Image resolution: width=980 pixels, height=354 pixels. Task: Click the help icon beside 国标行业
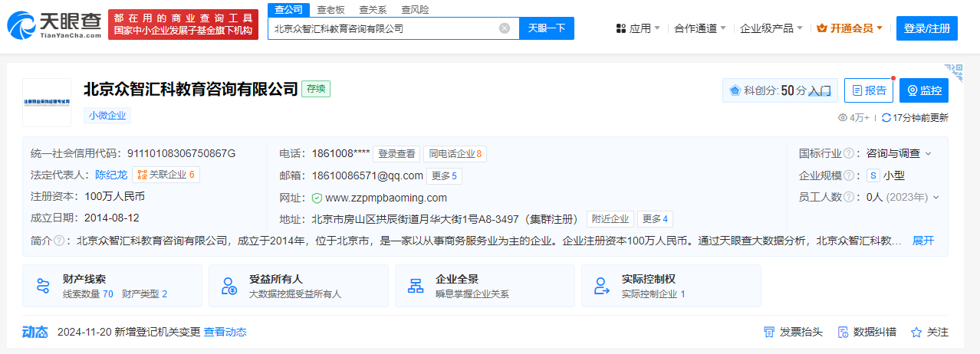pyautogui.click(x=849, y=153)
